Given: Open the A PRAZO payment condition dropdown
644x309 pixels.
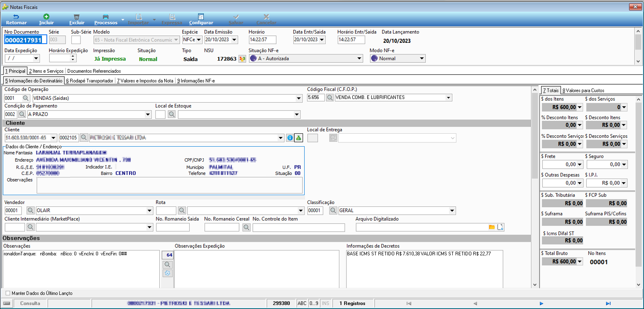Looking at the screenshot, I should click(148, 114).
